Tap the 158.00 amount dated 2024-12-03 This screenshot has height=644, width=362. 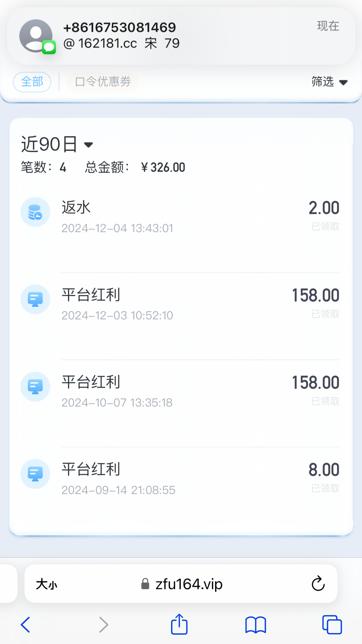(x=316, y=295)
